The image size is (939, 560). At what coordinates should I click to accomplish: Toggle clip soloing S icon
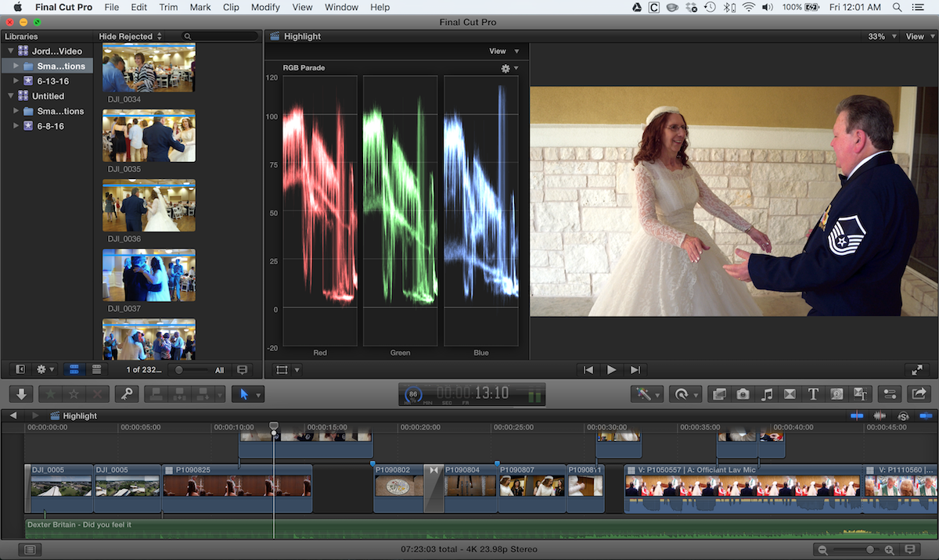(x=903, y=415)
